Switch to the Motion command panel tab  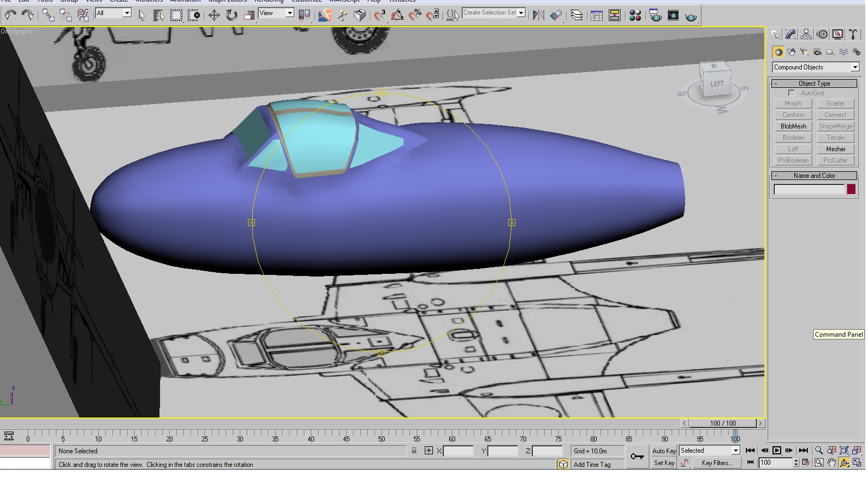pos(822,35)
